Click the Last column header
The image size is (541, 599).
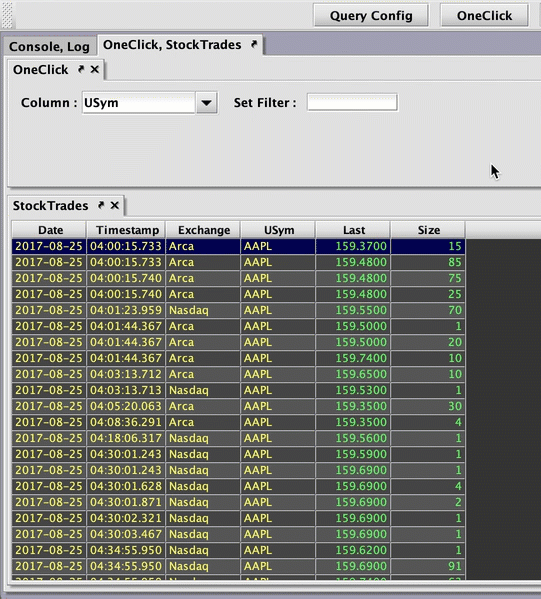353,230
